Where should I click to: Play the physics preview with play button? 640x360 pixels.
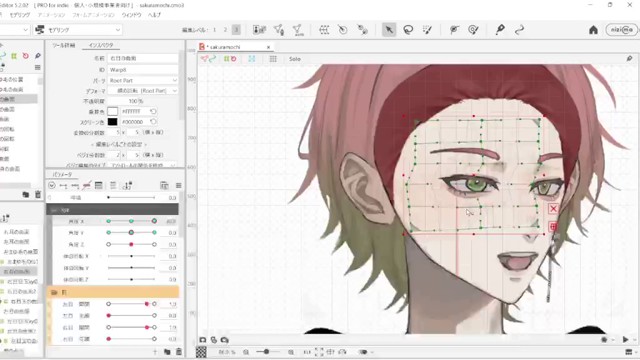pyautogui.click(x=625, y=339)
